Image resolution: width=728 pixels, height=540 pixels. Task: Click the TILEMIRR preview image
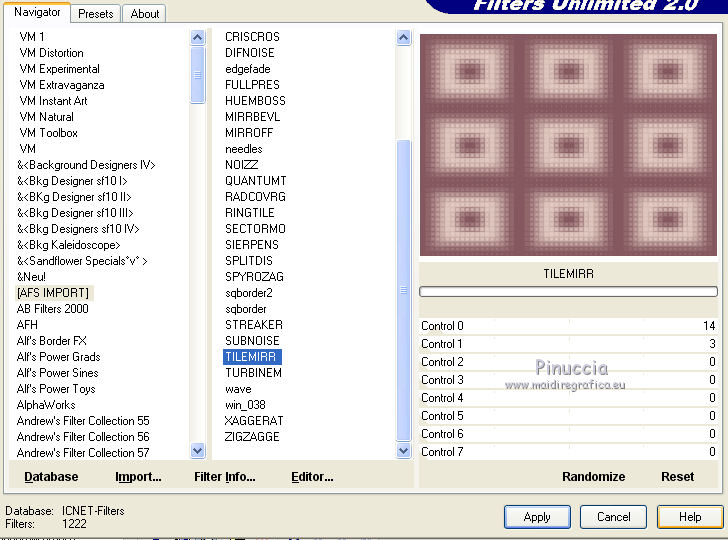pyautogui.click(x=568, y=144)
